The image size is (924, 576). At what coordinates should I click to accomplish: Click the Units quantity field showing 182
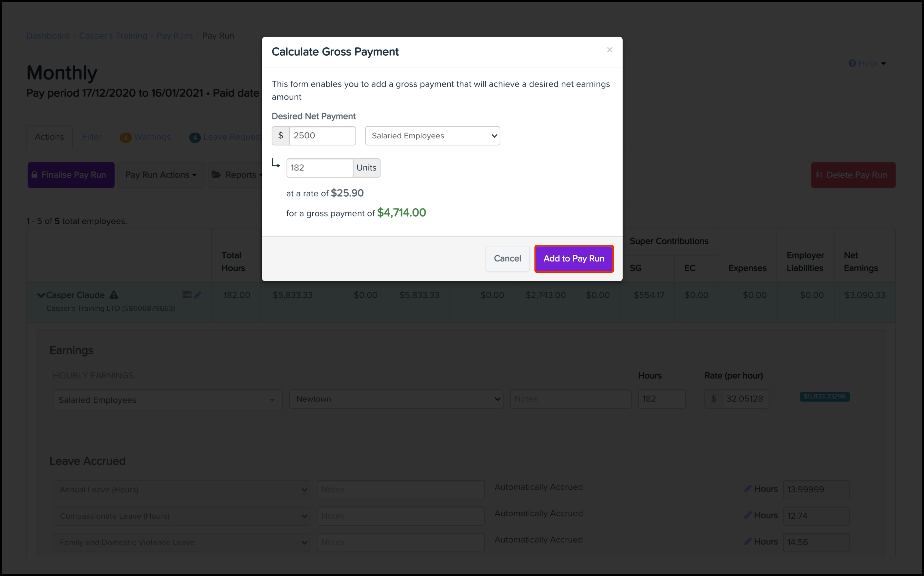pyautogui.click(x=319, y=168)
